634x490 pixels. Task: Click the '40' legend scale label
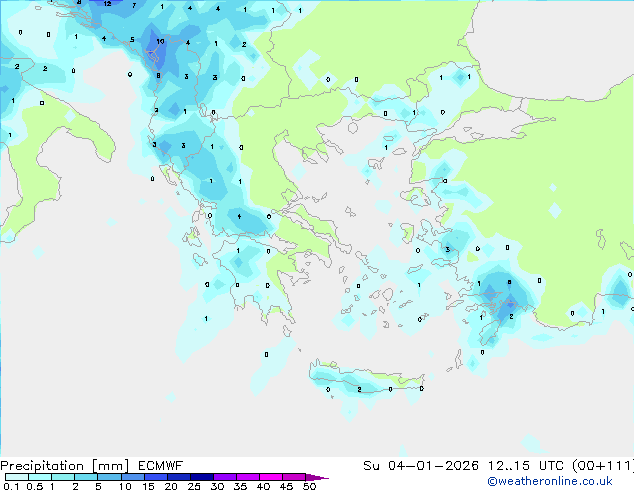tap(263, 486)
